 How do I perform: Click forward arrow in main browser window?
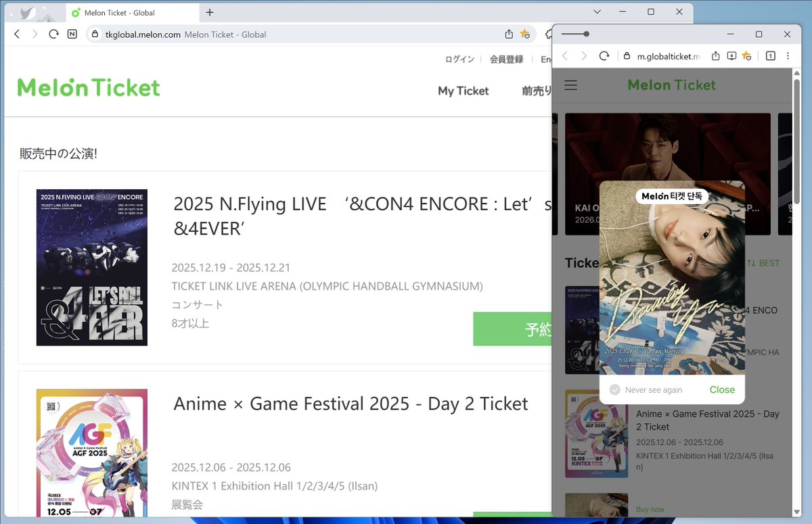point(35,34)
